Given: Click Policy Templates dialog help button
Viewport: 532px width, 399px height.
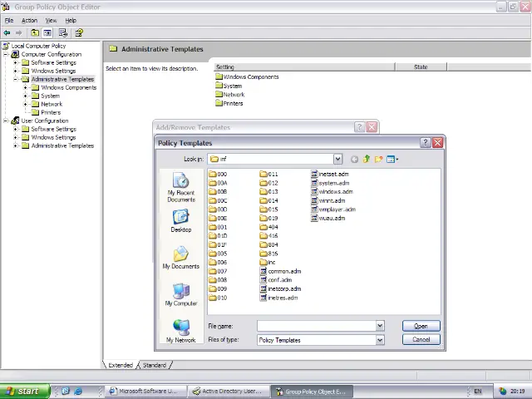Looking at the screenshot, I should [x=426, y=142].
